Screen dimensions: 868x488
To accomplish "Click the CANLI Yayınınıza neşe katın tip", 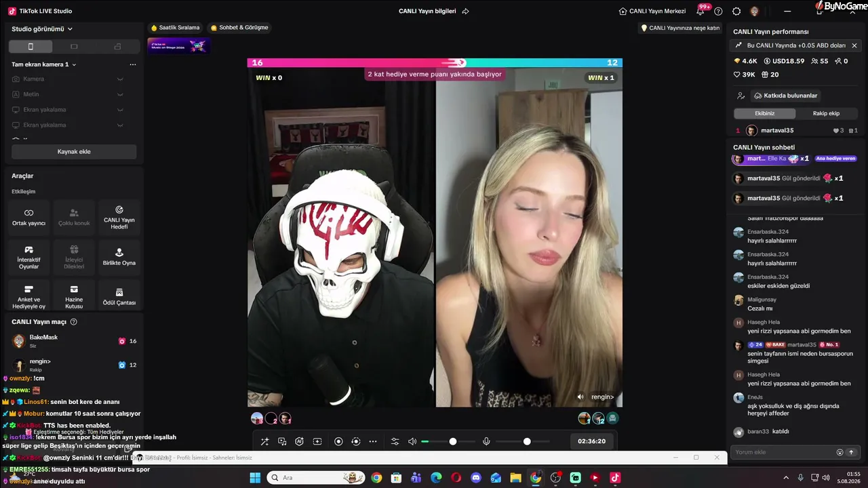I will coord(680,28).
